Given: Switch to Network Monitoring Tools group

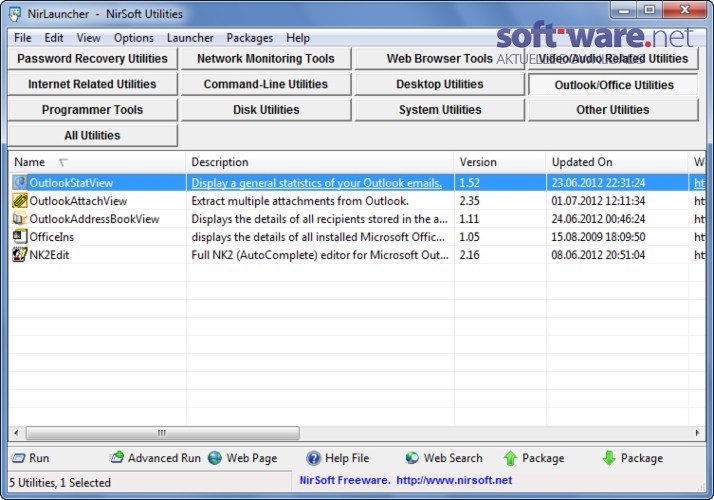Looking at the screenshot, I should pos(266,59).
